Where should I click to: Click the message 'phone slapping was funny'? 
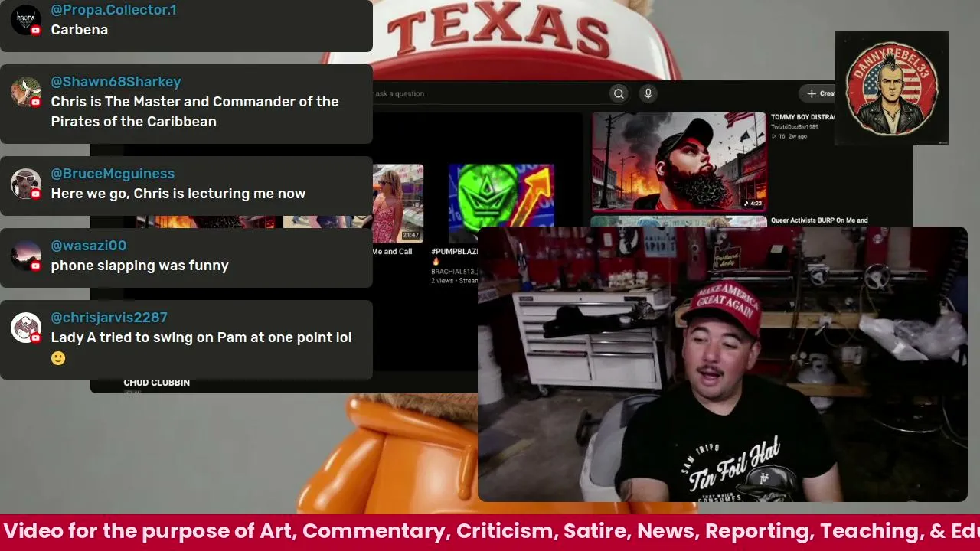pyautogui.click(x=140, y=266)
